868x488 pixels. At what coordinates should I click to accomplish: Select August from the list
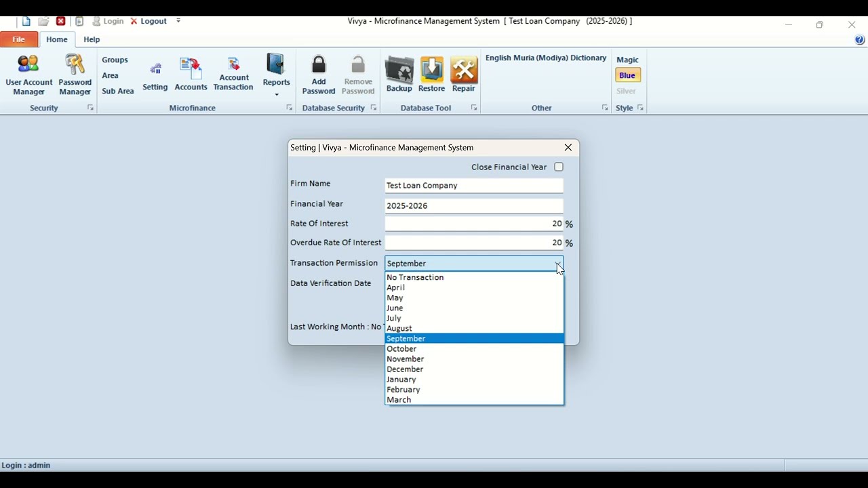pos(474,328)
